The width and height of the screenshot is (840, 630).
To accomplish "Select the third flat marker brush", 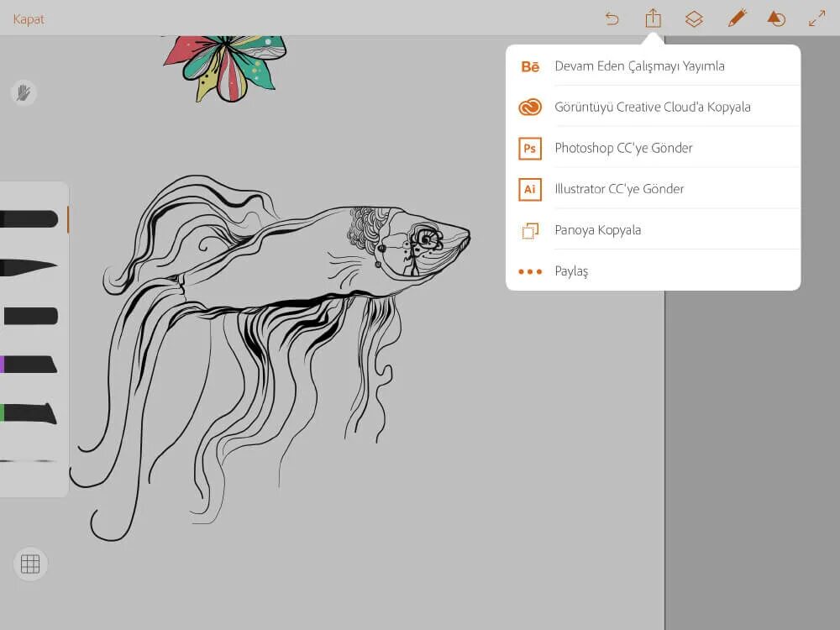I will (x=30, y=316).
